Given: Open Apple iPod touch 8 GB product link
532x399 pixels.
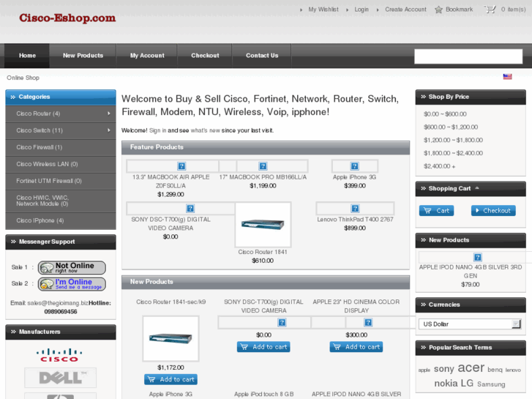Looking at the screenshot, I should (x=263, y=394).
